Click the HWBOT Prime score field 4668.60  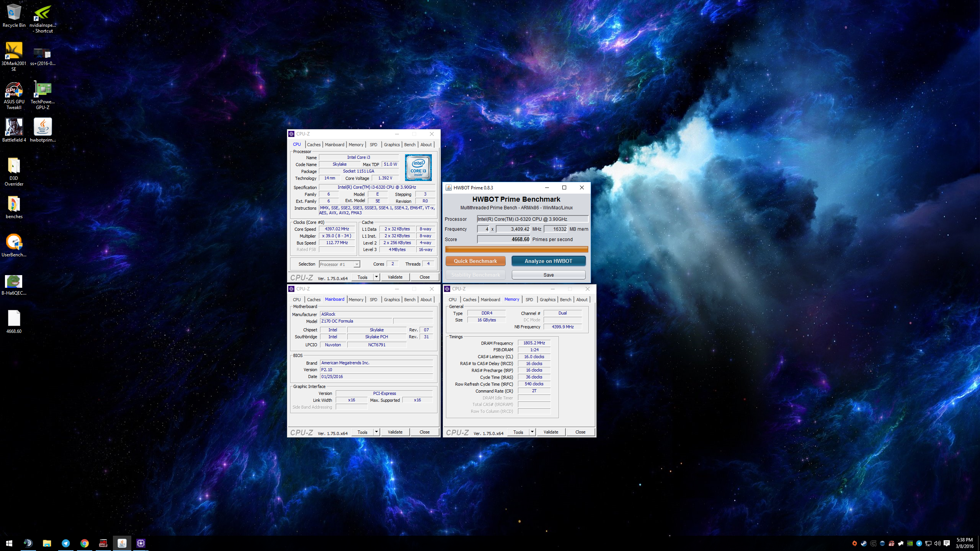[x=504, y=239]
